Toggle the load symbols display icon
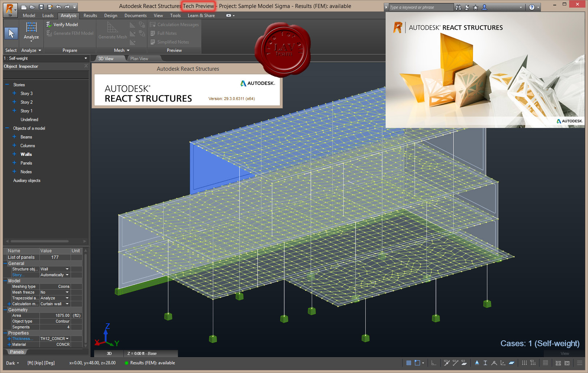Screen dimensions: 588x373 pyautogui.click(x=524, y=363)
